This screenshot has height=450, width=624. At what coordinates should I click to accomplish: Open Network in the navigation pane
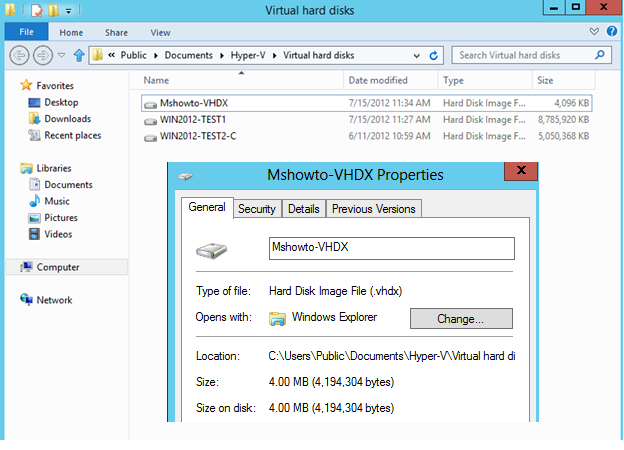click(x=55, y=300)
